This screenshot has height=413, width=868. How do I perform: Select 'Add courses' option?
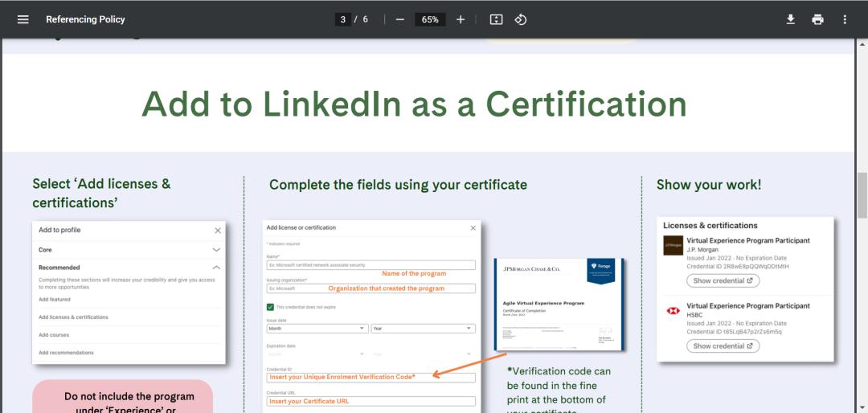pos(54,335)
